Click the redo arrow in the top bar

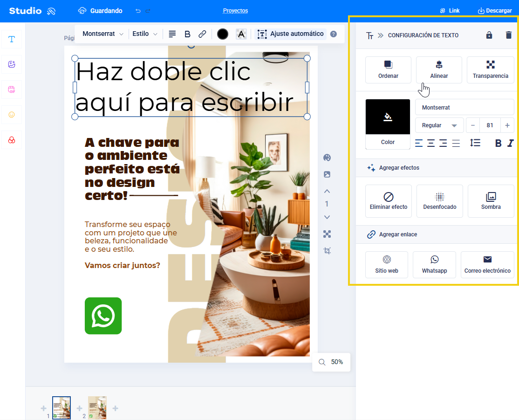coord(148,11)
